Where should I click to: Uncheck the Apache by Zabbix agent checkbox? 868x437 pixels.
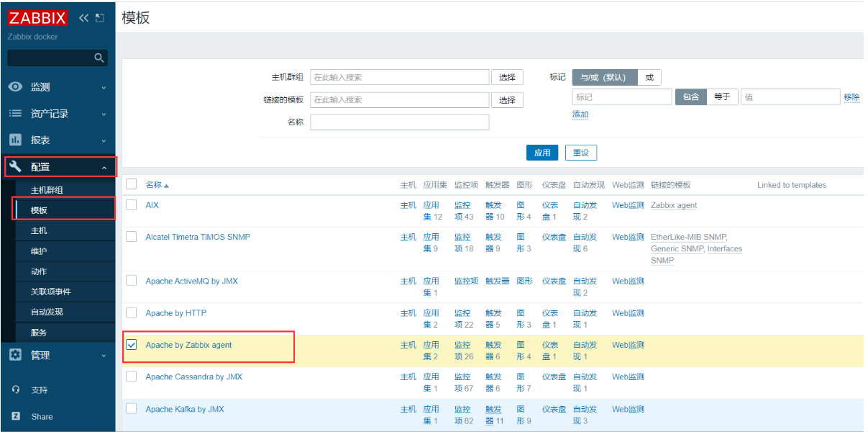(131, 344)
